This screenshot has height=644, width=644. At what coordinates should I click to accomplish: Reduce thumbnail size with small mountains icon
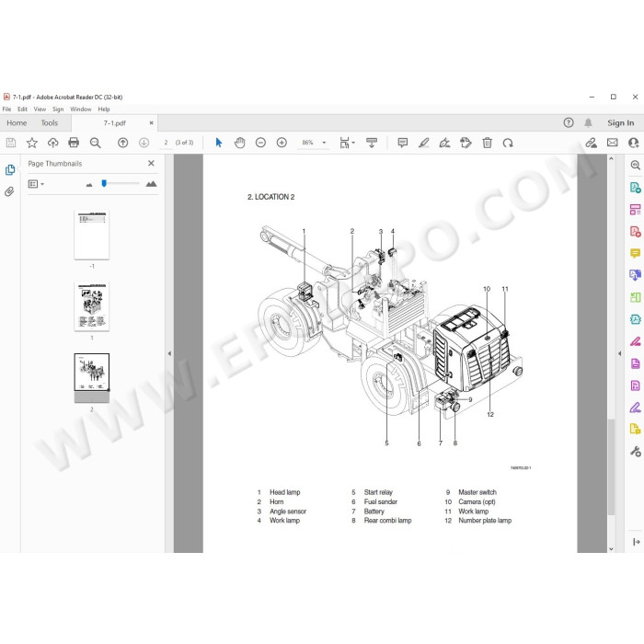(x=89, y=185)
